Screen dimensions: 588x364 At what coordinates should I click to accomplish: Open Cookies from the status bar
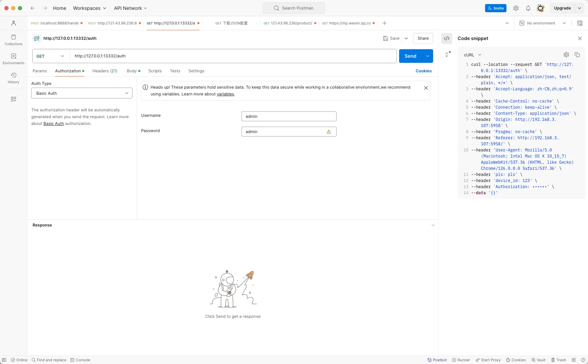pyautogui.click(x=516, y=360)
